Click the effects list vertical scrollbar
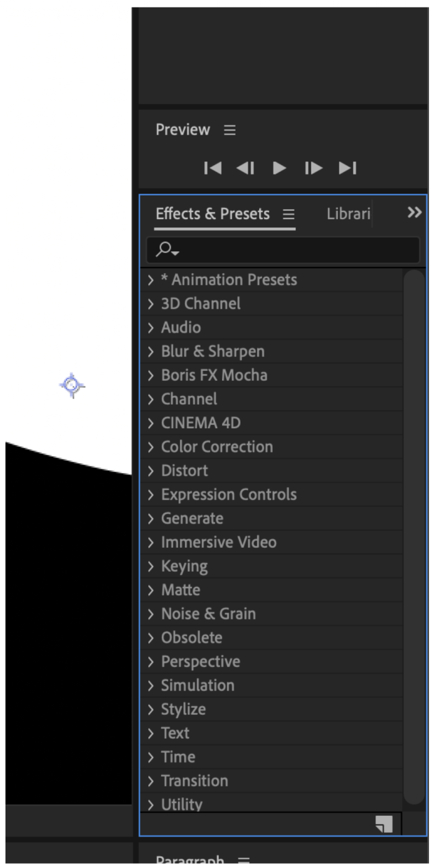 coord(414,537)
